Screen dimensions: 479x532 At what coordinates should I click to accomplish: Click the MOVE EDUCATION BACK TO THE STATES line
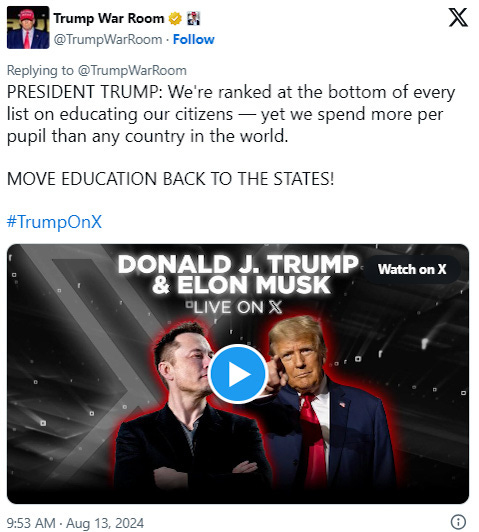pos(171,179)
